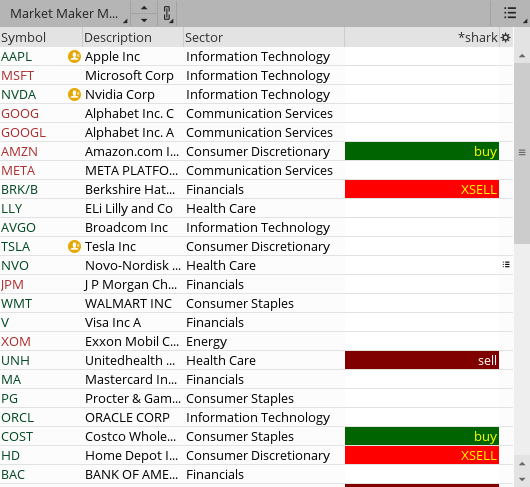Click the Broadcom Inc description

(126, 228)
